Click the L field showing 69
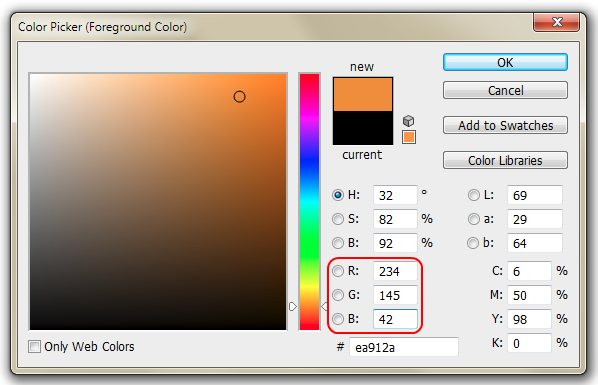 tap(535, 195)
